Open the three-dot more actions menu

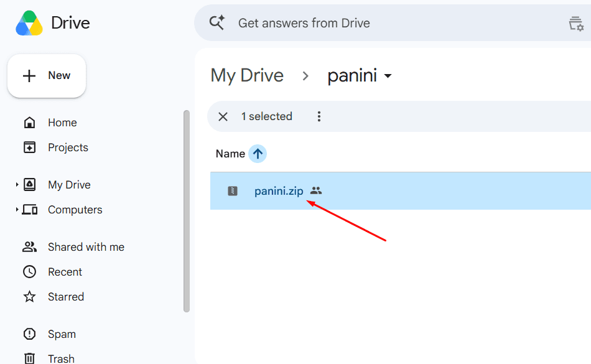click(x=319, y=116)
